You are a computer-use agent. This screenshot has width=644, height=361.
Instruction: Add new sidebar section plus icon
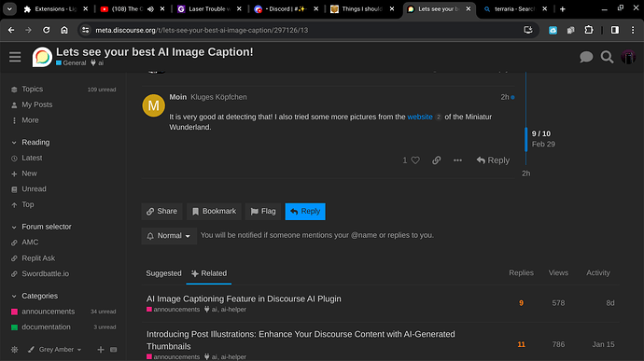tap(101, 350)
